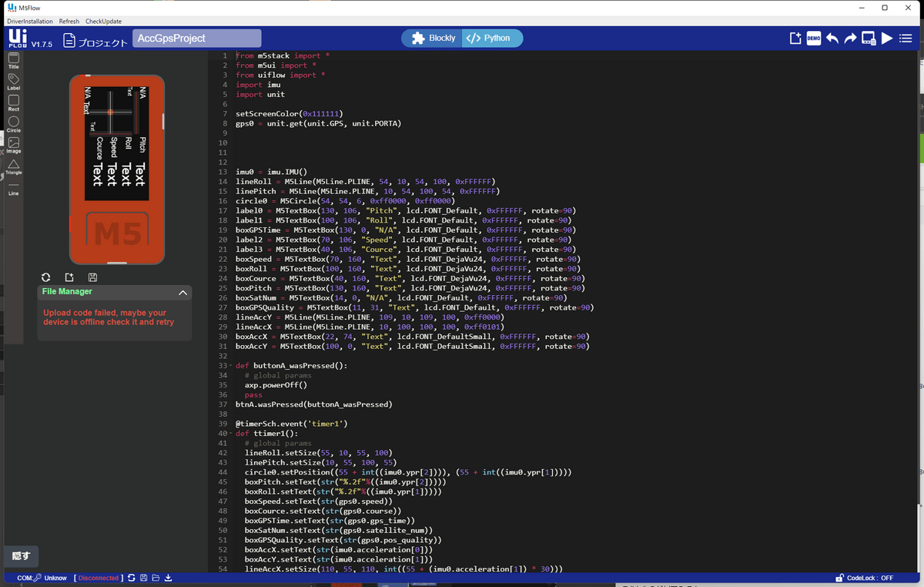
Task: Click the COM port key icon
Action: (x=37, y=578)
